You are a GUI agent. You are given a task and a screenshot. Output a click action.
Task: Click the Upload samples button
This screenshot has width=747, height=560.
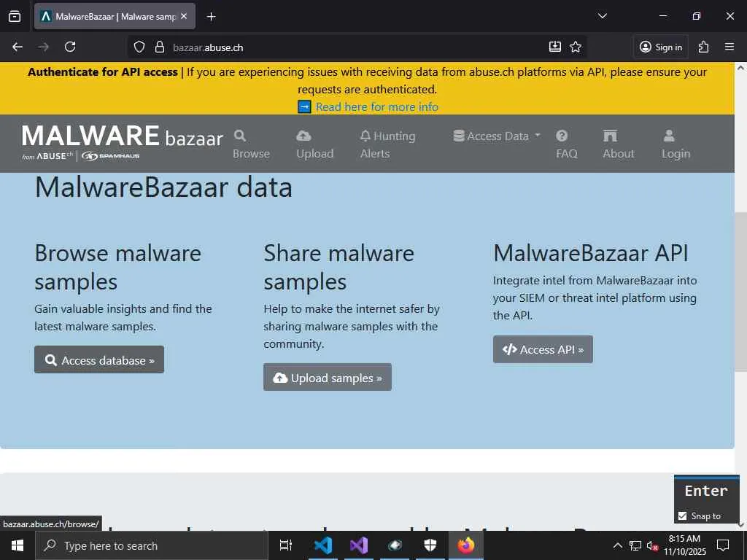328,378
